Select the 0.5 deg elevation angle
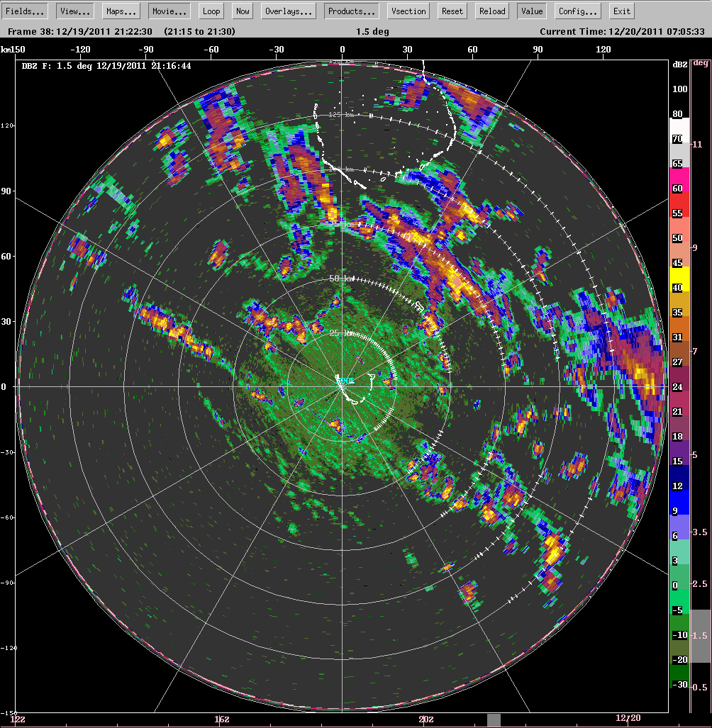 (700, 687)
